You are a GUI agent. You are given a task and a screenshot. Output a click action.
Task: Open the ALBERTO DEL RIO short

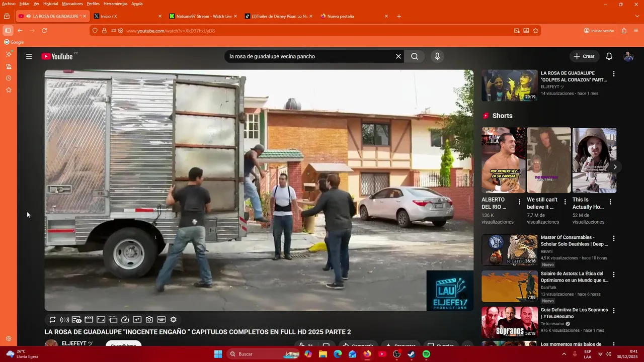504,160
